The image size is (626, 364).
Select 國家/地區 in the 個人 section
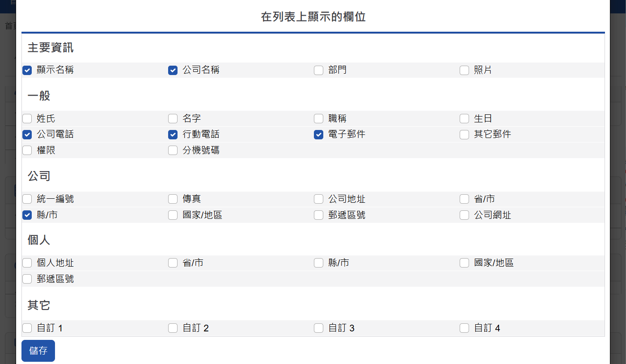[465, 263]
